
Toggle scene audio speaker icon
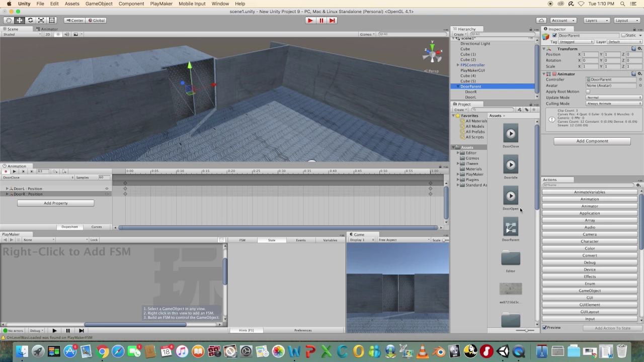[67, 34]
